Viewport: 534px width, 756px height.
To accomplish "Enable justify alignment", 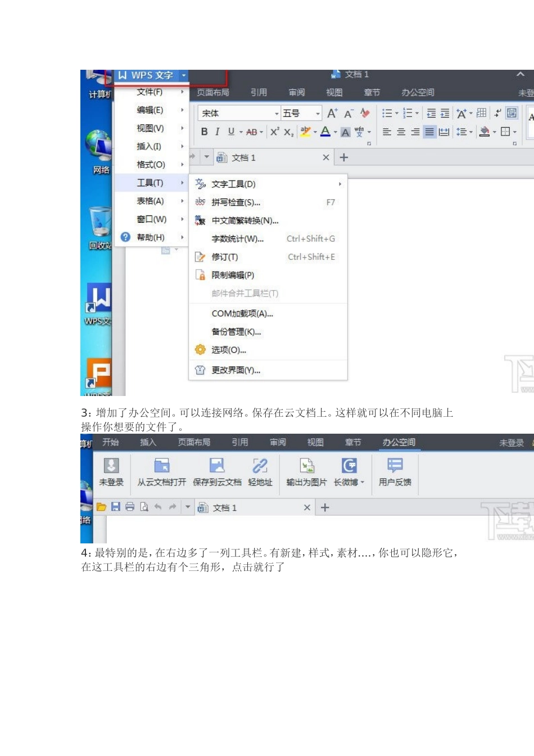I will [429, 132].
